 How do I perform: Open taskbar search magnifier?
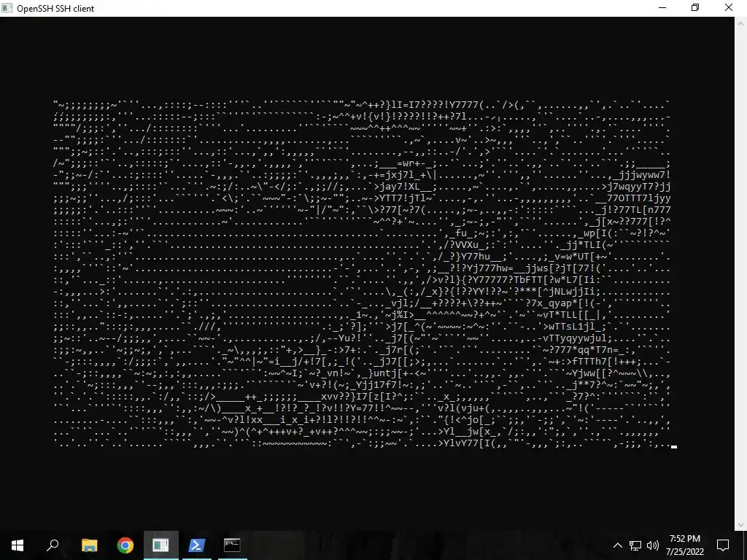tap(53, 545)
